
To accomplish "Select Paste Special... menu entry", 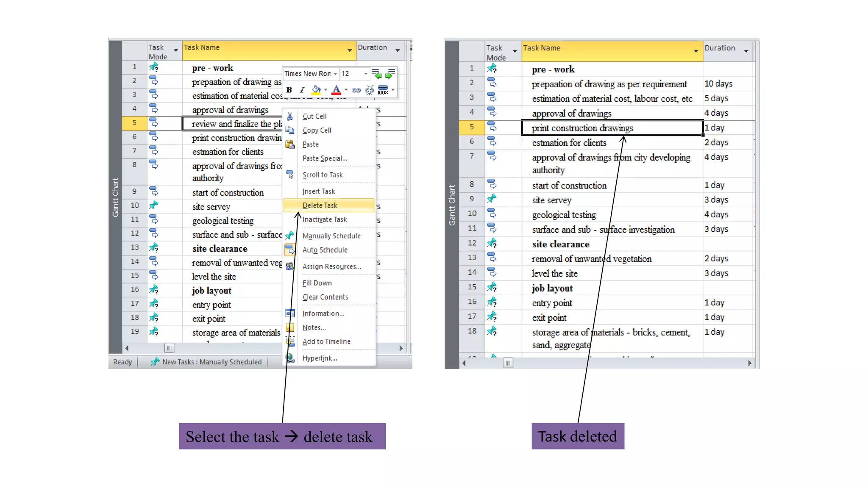I will [325, 158].
